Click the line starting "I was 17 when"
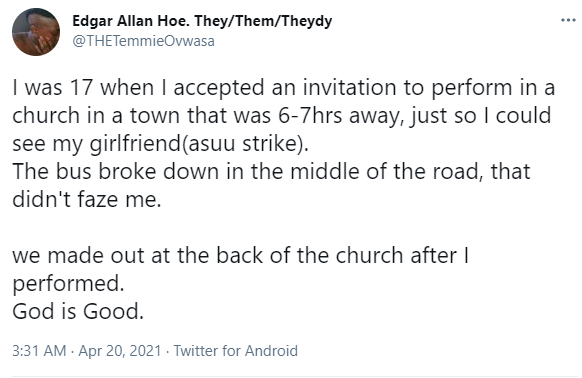Screen dimensions: 582x378 tap(284, 88)
